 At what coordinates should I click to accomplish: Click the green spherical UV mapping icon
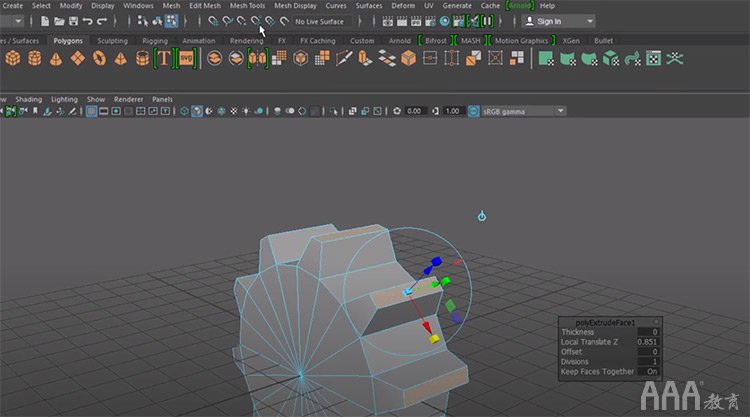[589, 58]
